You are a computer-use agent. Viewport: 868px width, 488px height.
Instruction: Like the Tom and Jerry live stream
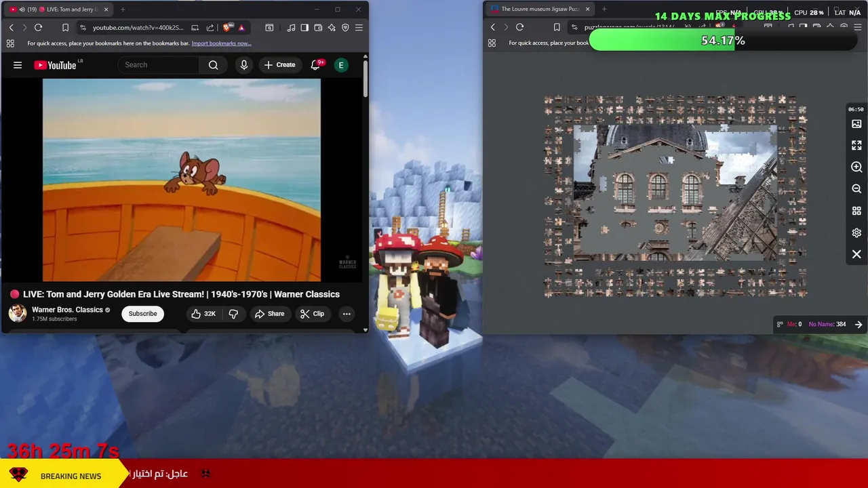tap(203, 314)
